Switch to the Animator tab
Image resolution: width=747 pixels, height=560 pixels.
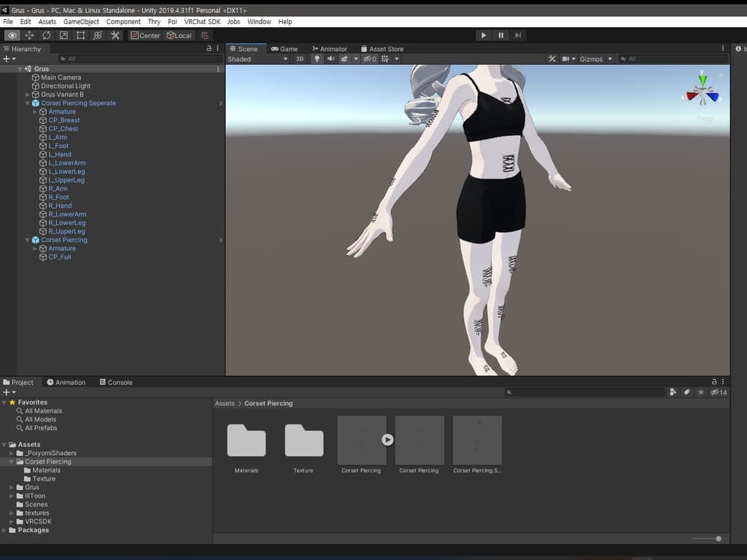pos(329,49)
